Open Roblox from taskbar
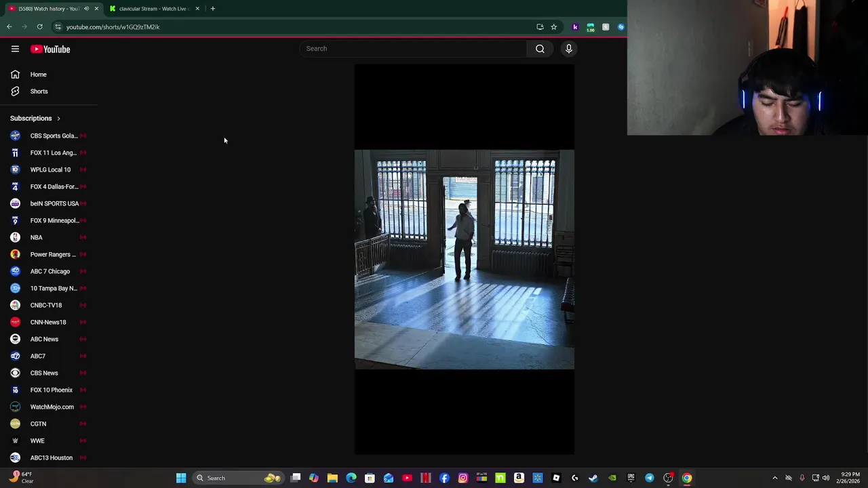This screenshot has height=488, width=868. point(556,478)
